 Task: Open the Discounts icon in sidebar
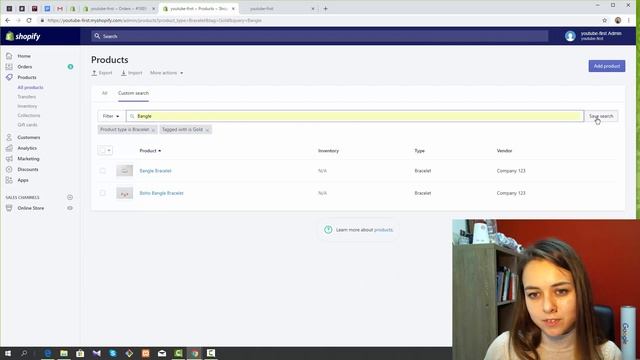[9, 169]
